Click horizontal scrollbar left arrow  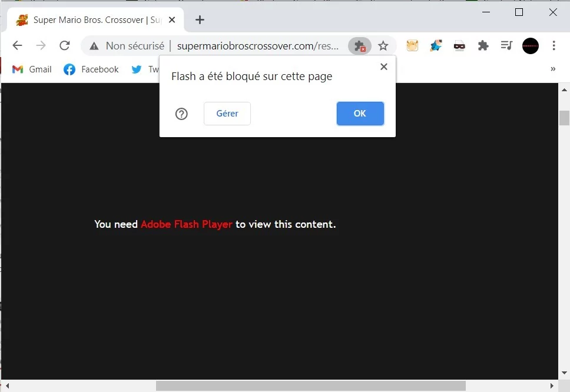click(7, 386)
